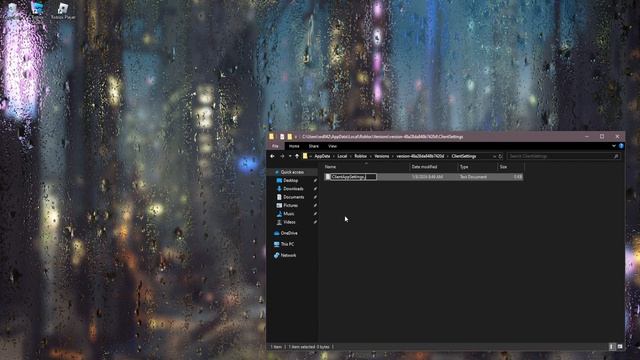Viewport: 640px width, 360px height.
Task: Open the Recycle Bin desktop icon
Action: 12,11
